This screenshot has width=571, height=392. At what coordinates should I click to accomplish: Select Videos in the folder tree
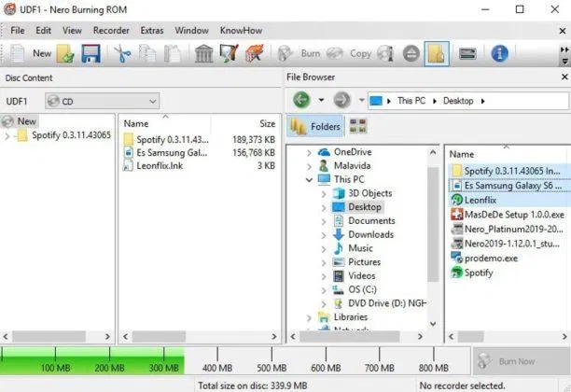(362, 275)
